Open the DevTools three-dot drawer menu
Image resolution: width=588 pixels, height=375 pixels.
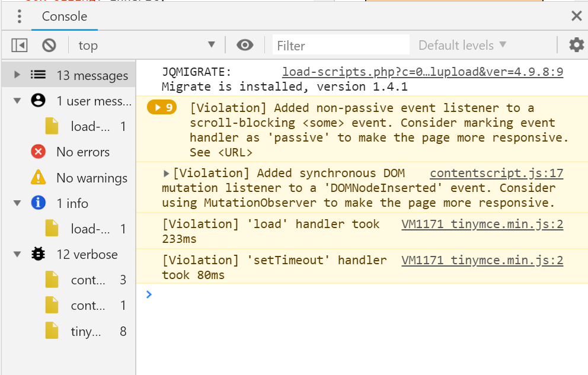click(20, 17)
